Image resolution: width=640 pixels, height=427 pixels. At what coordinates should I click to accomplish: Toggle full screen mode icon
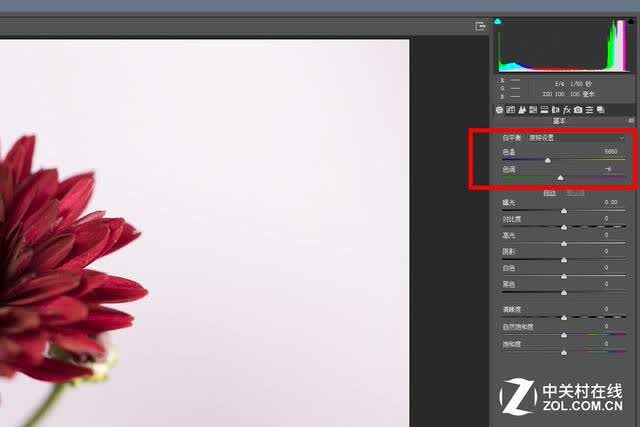(x=480, y=26)
